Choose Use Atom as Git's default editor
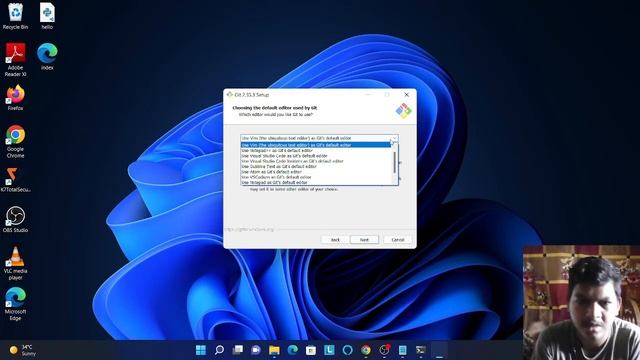Screen dimensions: 640x360 pos(316,171)
